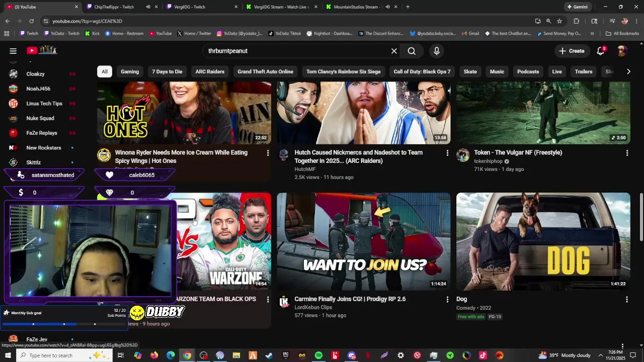Open the Kick bookmark

click(92, 34)
